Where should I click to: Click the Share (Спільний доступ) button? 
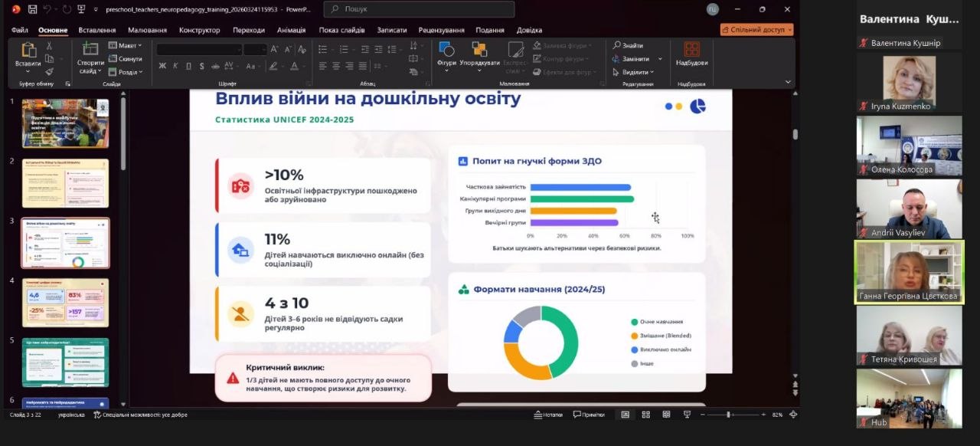pyautogui.click(x=756, y=30)
